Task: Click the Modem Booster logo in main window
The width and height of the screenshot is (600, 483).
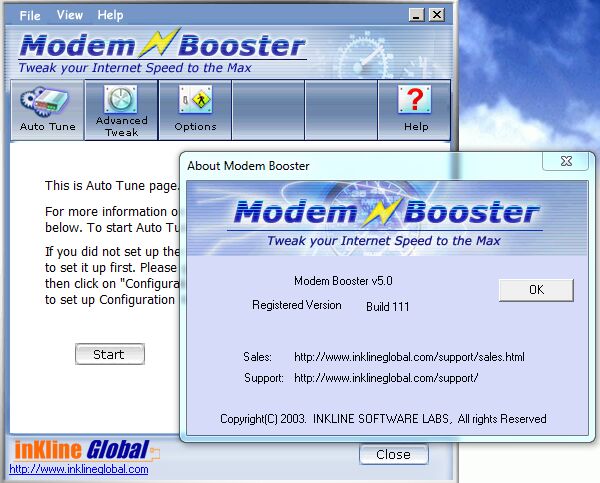Action: click(x=162, y=50)
